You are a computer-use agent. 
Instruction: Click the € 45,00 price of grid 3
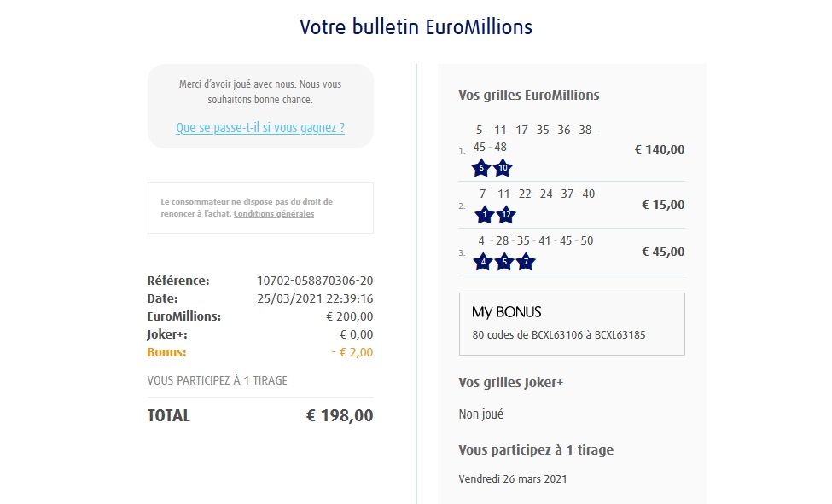click(663, 252)
